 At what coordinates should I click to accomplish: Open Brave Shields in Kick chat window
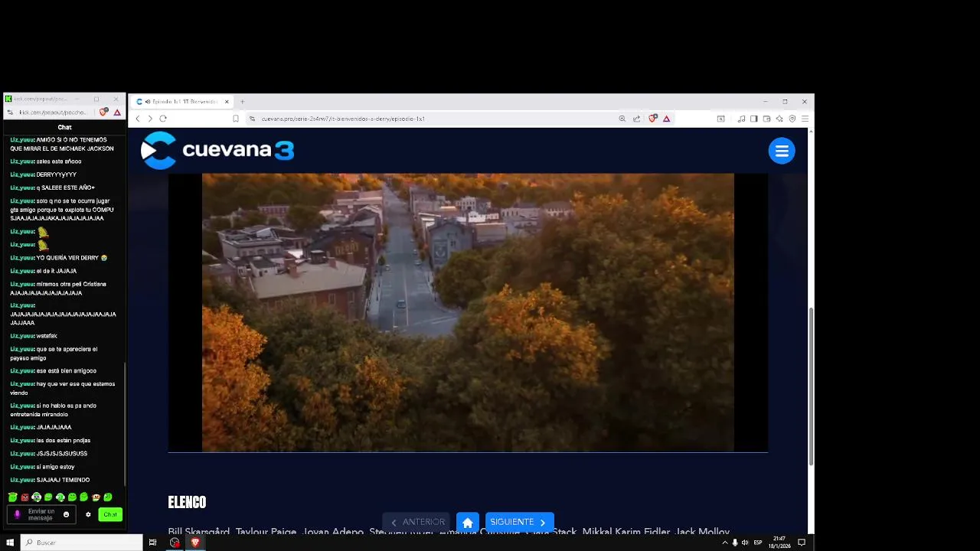click(x=104, y=112)
